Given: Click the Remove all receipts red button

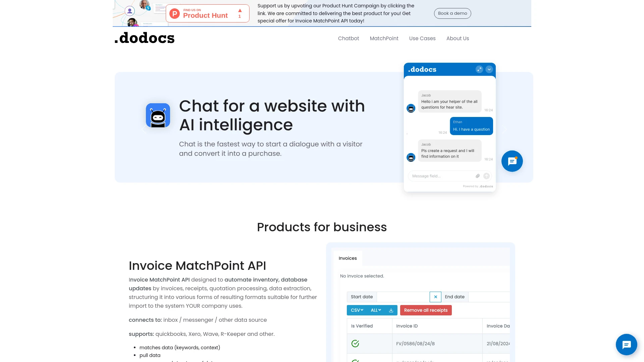Looking at the screenshot, I should click(x=426, y=310).
